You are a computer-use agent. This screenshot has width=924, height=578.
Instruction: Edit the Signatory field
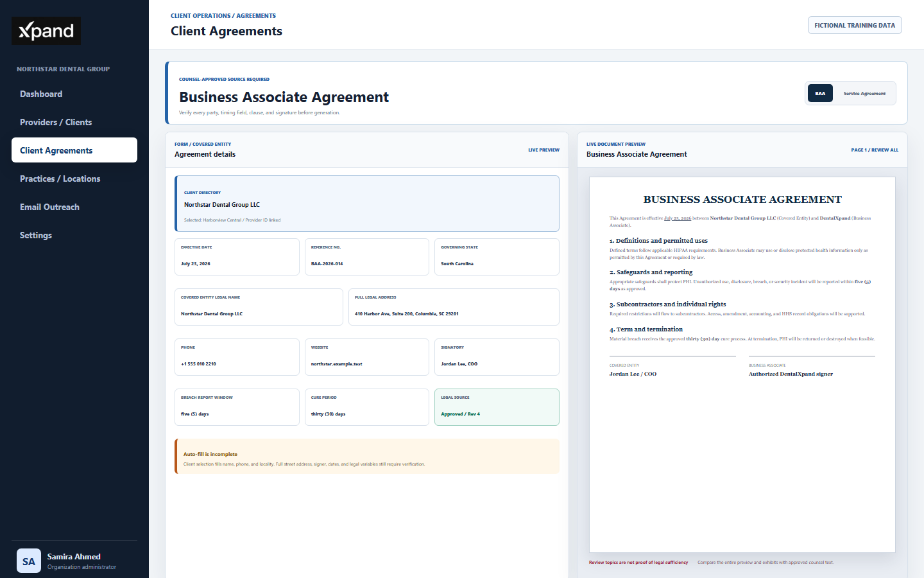click(497, 357)
